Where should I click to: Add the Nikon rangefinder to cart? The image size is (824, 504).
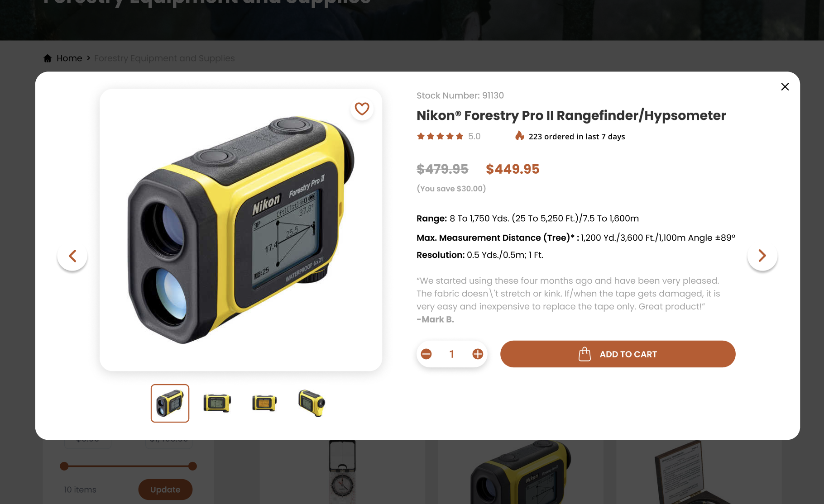tap(618, 354)
